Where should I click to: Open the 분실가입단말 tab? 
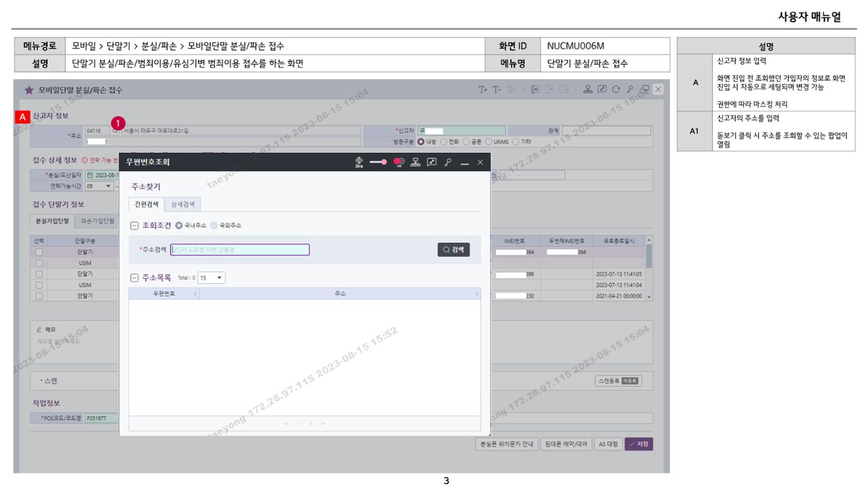point(52,221)
